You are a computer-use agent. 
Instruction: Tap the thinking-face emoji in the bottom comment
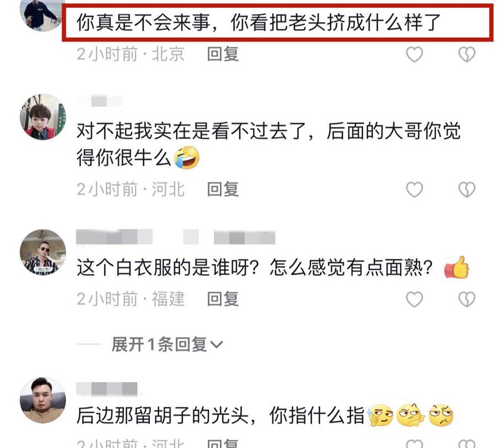(380, 415)
